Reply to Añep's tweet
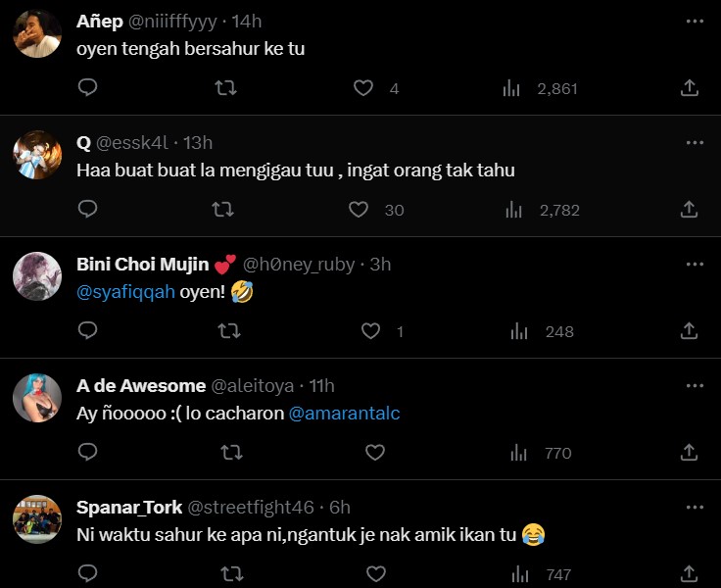This screenshot has width=721, height=588. click(x=87, y=88)
